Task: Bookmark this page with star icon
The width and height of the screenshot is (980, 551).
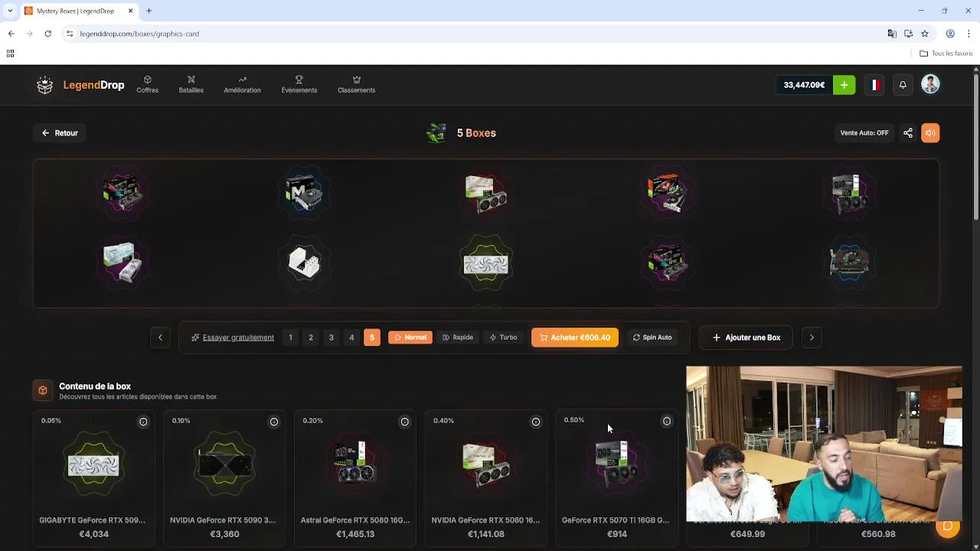Action: point(925,34)
